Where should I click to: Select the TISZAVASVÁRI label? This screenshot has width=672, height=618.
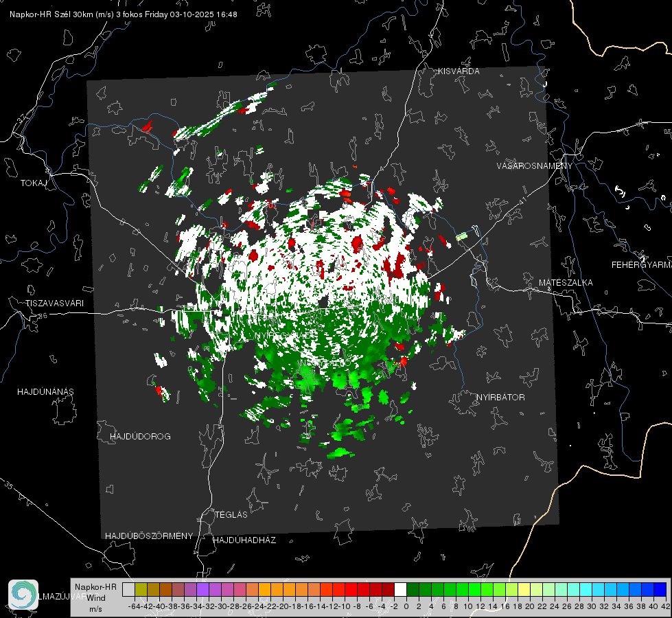[54, 304]
